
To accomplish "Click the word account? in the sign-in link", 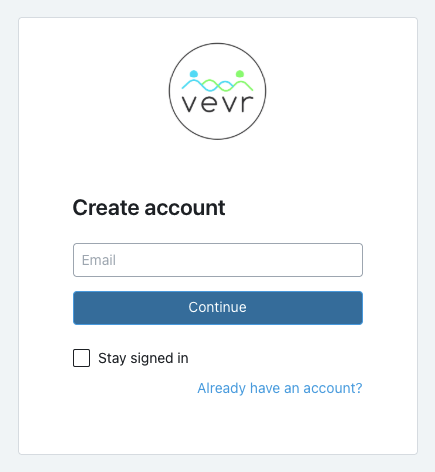I will click(333, 388).
